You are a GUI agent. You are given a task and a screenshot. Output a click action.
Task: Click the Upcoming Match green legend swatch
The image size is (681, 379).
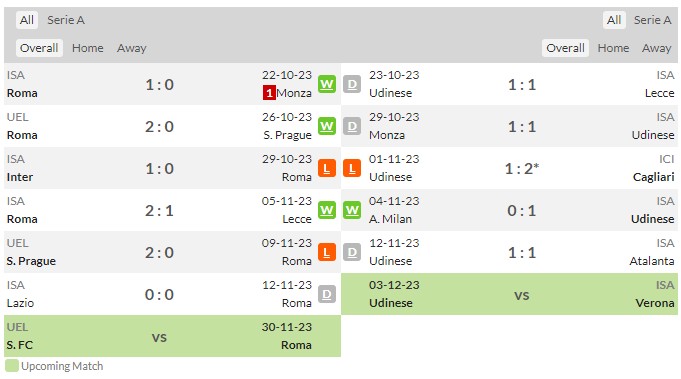click(x=12, y=366)
